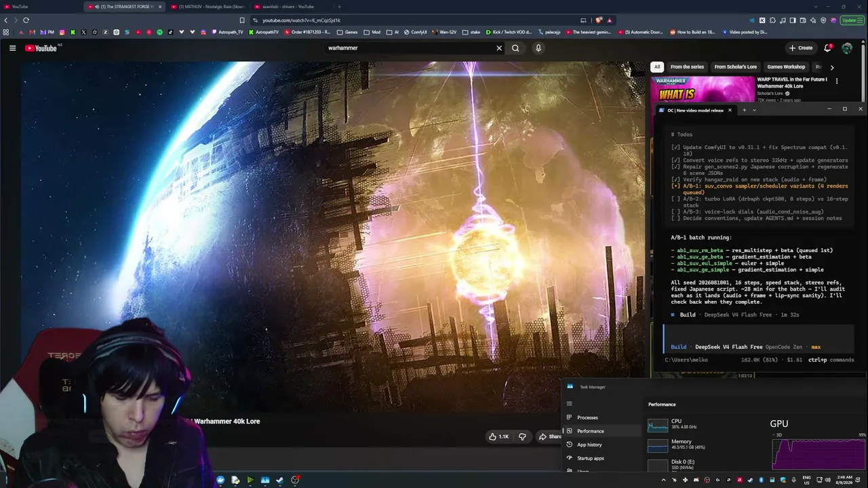Filter by From Scholar's Lore chip
This screenshot has width=868, height=488.
pyautogui.click(x=735, y=67)
